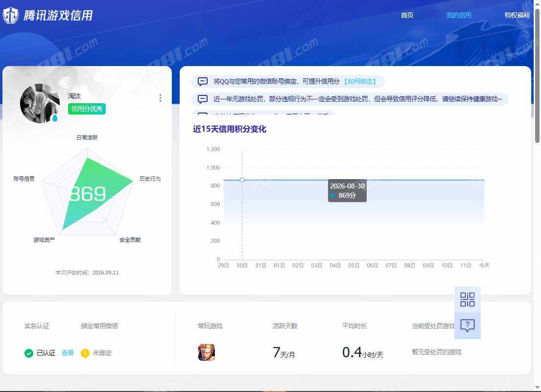Click the 7天/月 active days value
This screenshot has width=541, height=392.
point(283,353)
